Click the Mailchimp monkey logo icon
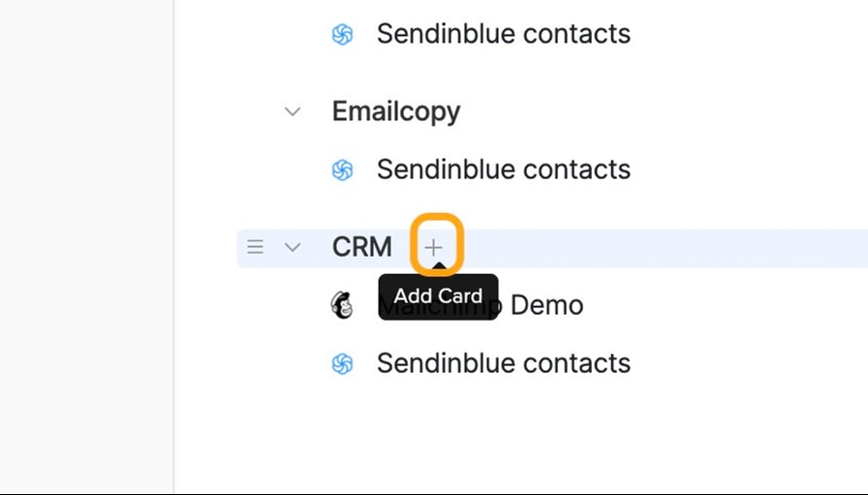868x495 pixels. click(x=342, y=305)
